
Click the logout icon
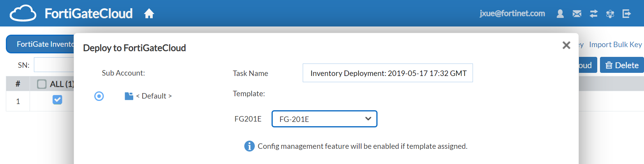(x=626, y=14)
